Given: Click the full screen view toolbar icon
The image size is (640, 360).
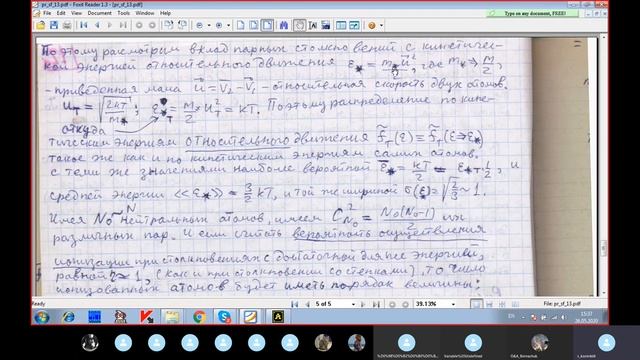Looking at the screenshot, I should [354, 25].
